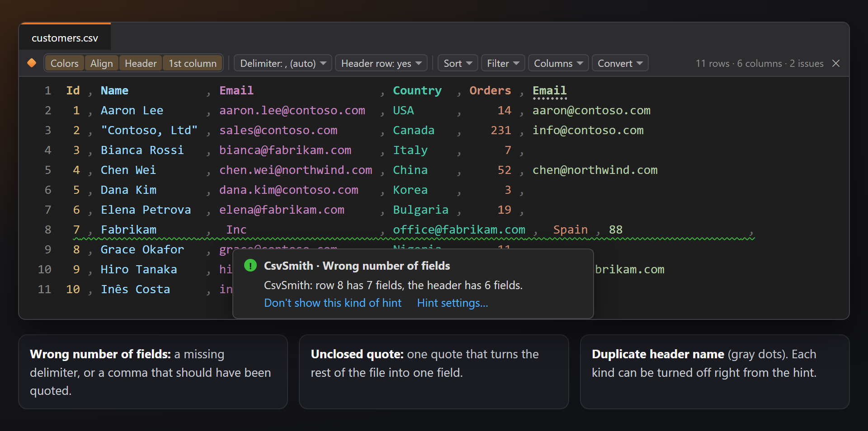Click the Country header cell
Image resolution: width=868 pixels, height=431 pixels.
click(417, 90)
